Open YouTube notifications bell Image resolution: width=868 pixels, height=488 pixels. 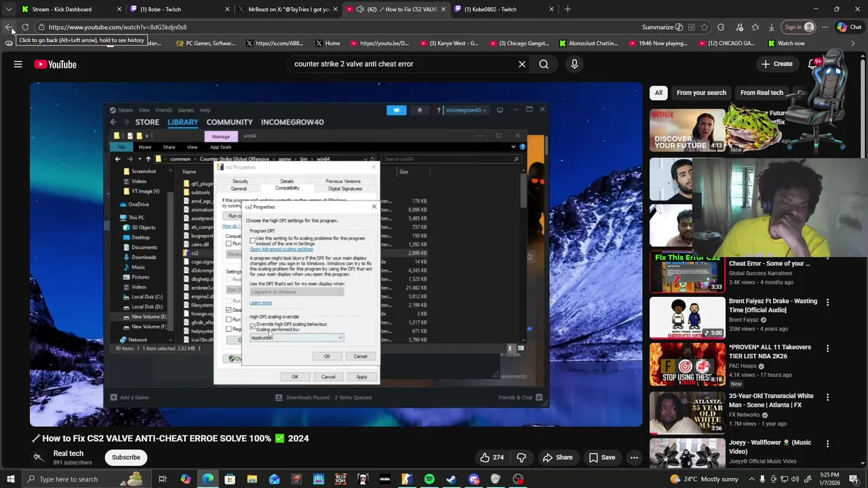click(813, 64)
